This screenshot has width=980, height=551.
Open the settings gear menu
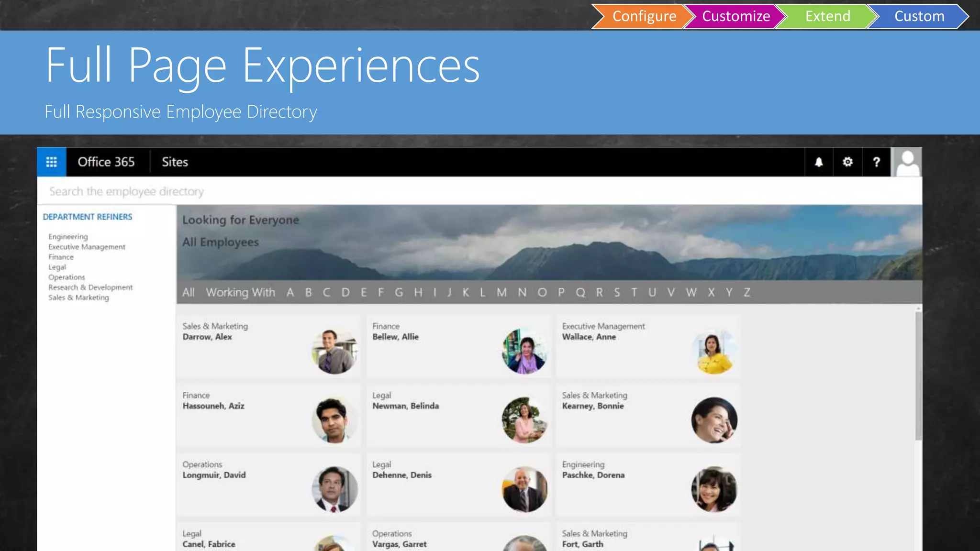(x=847, y=162)
